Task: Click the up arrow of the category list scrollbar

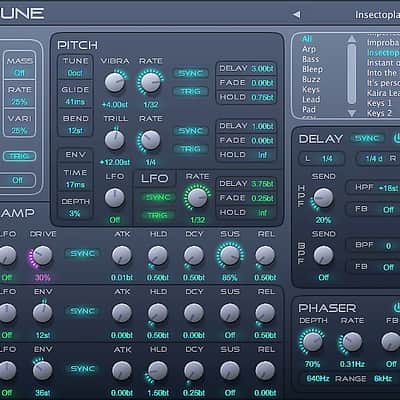Action: point(351,39)
